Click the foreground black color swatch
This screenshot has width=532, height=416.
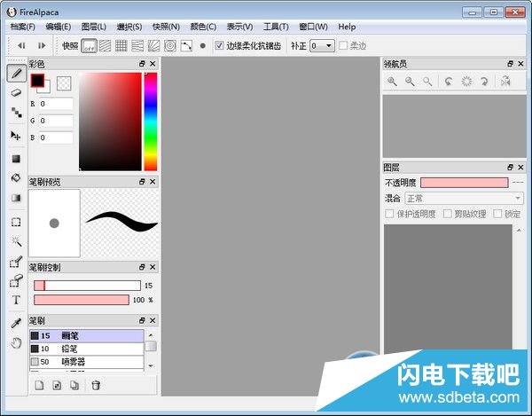(x=37, y=81)
